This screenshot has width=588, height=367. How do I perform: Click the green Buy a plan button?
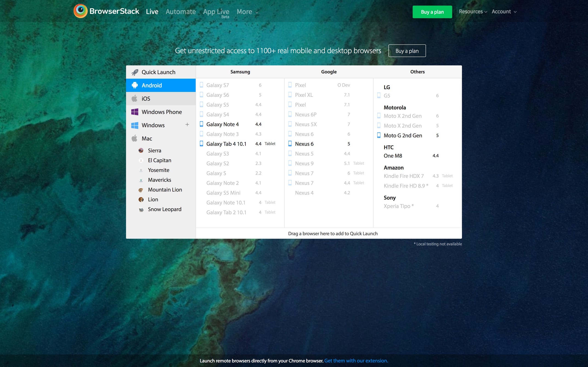432,12
